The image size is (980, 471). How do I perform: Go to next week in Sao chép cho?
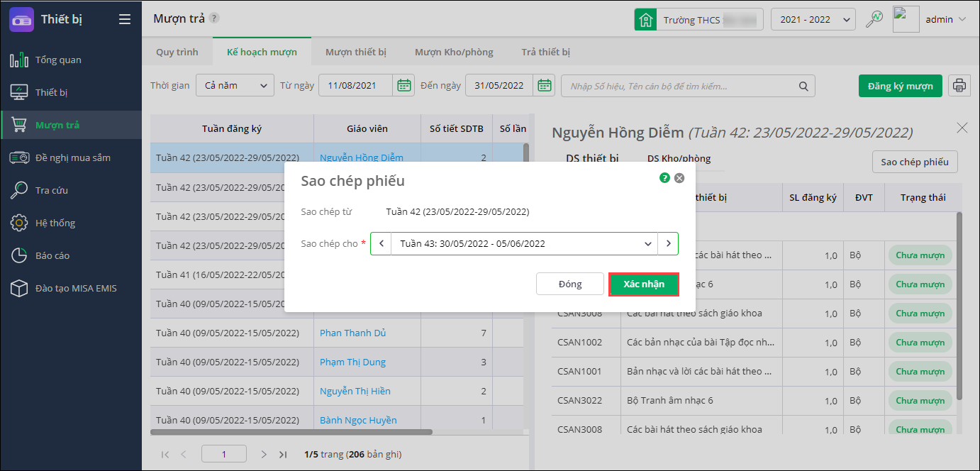[668, 243]
